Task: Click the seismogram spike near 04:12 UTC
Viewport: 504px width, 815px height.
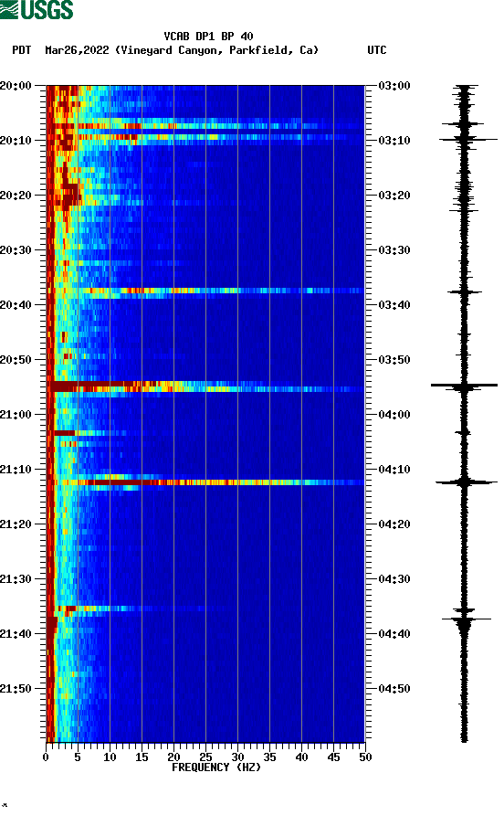Action: point(466,482)
